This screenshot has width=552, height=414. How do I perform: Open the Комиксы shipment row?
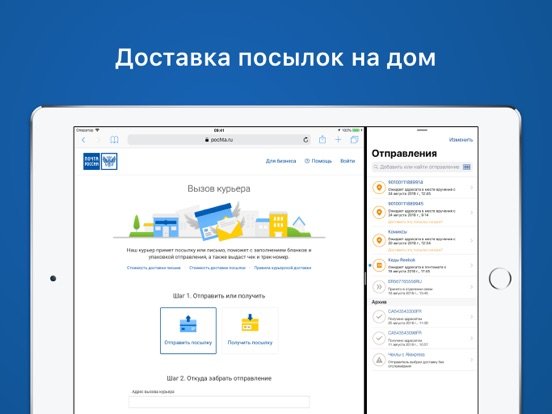tap(422, 240)
